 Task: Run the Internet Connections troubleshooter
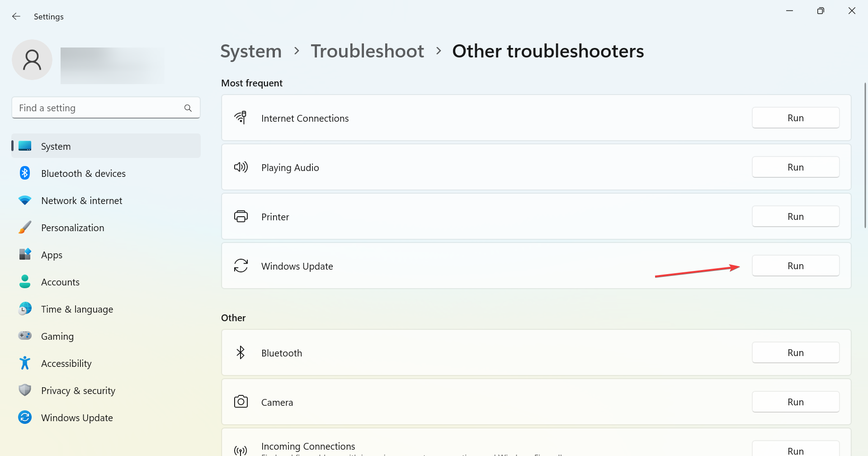[796, 118]
